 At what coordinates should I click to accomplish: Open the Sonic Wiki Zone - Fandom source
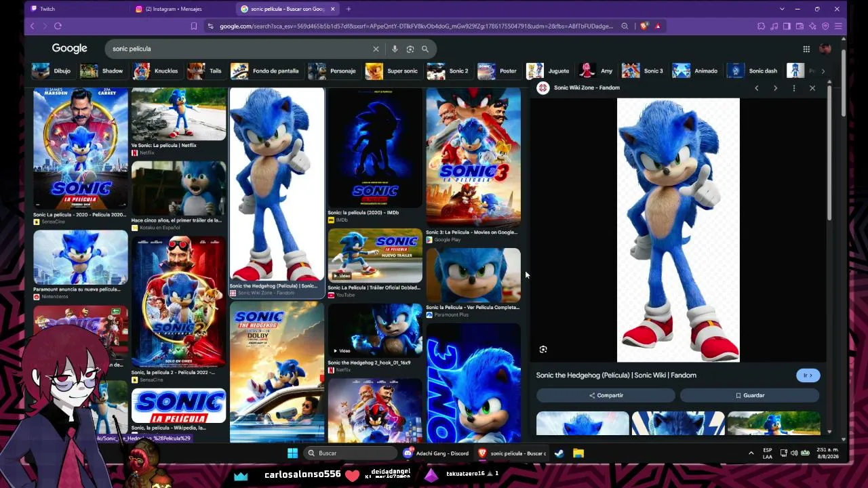pyautogui.click(x=587, y=88)
